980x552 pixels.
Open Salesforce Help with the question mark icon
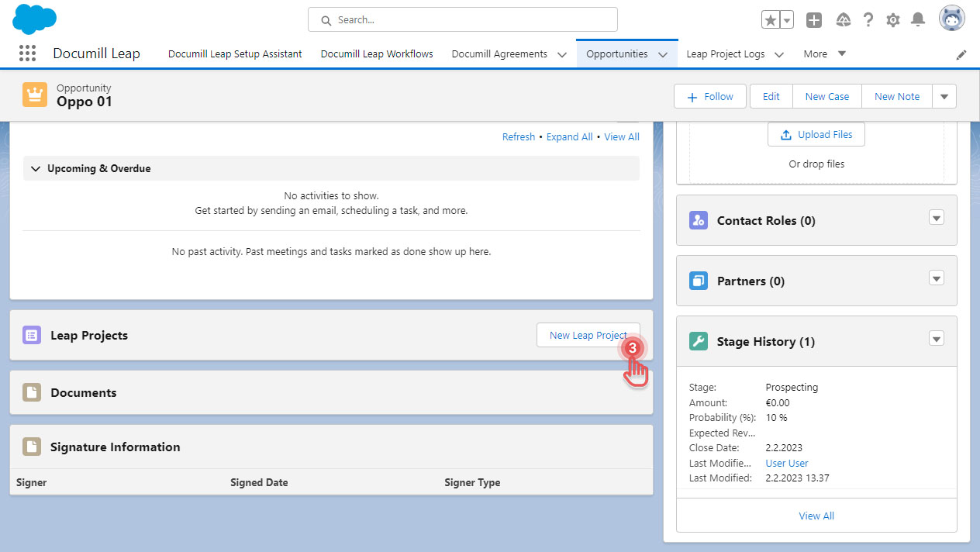(868, 19)
